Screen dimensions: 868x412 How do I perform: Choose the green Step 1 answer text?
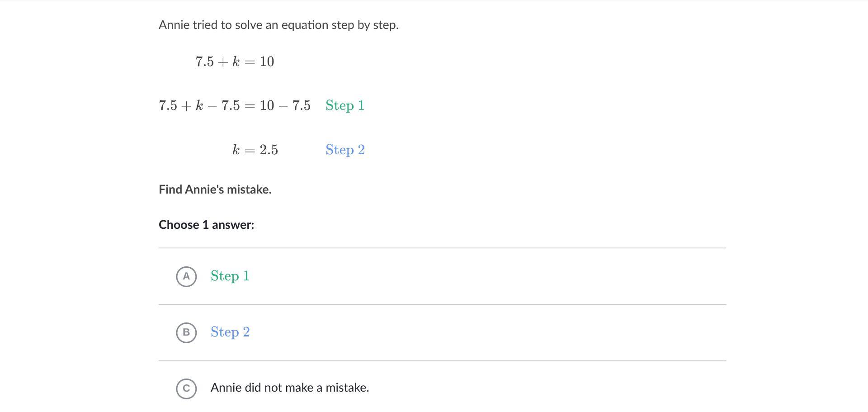(x=230, y=276)
